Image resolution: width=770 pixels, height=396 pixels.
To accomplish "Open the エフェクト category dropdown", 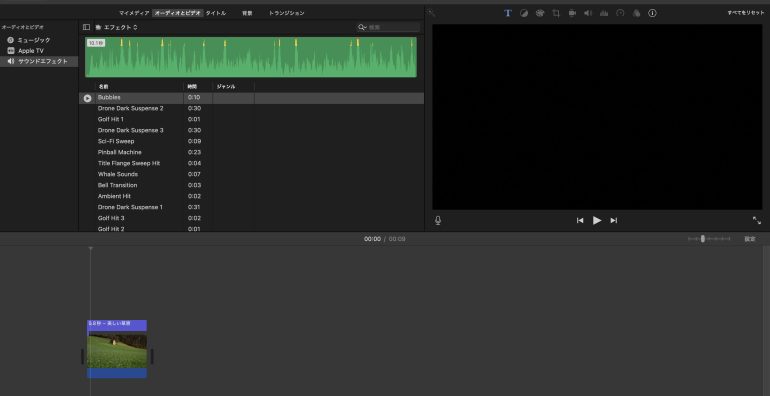I will [x=117, y=28].
